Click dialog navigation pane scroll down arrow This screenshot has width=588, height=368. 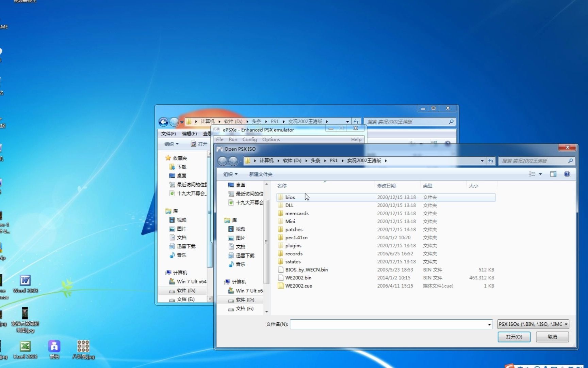click(266, 311)
